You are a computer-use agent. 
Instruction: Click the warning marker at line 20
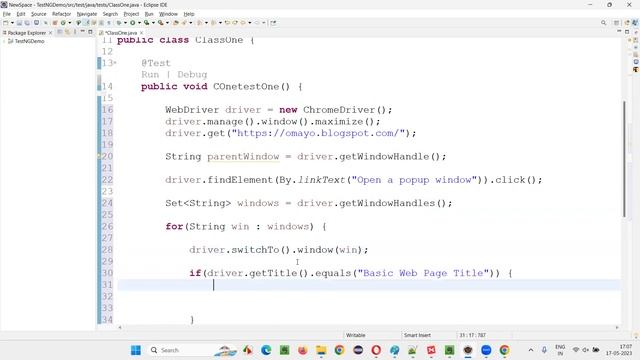(99, 156)
